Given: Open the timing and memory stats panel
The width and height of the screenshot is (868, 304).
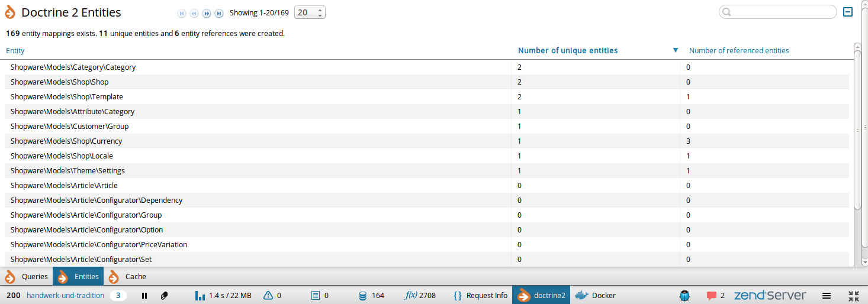Looking at the screenshot, I should (223, 295).
